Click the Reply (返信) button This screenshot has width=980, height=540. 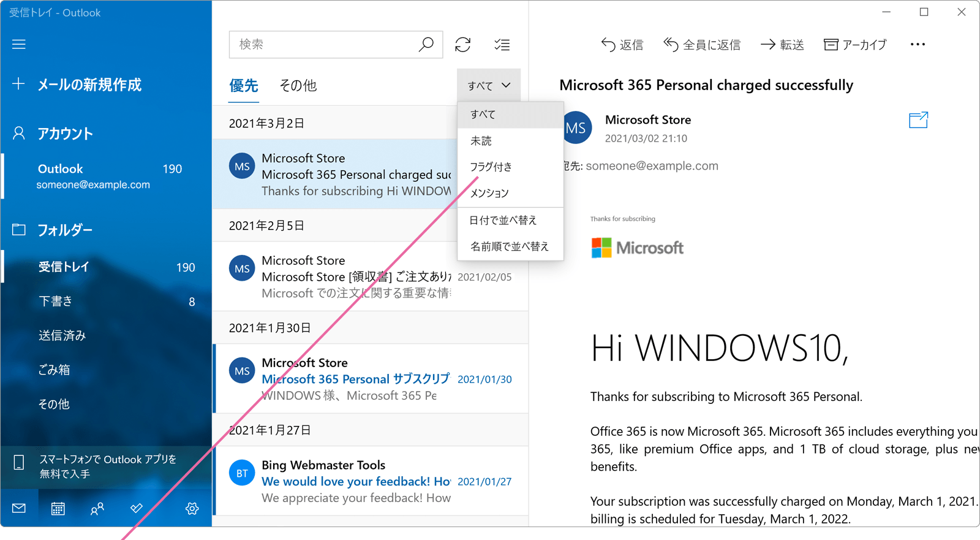[x=622, y=45]
